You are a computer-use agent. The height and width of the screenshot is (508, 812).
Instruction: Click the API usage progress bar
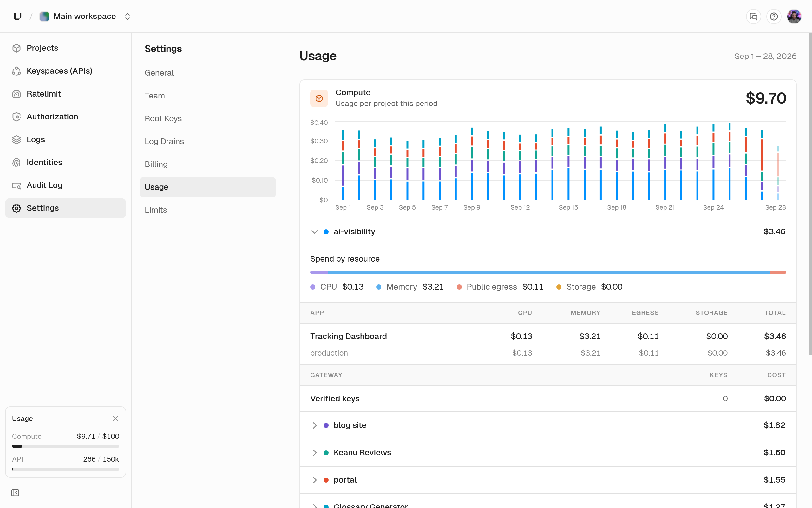65,469
